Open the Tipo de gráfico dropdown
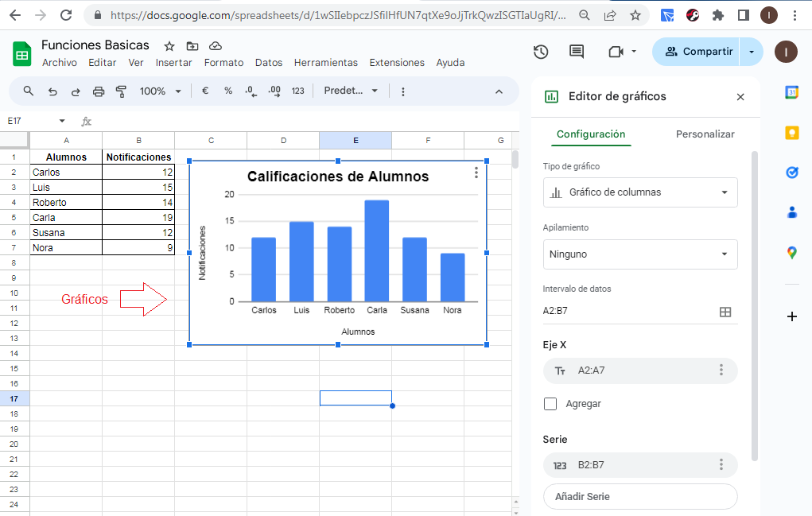The height and width of the screenshot is (516, 812). click(x=640, y=192)
